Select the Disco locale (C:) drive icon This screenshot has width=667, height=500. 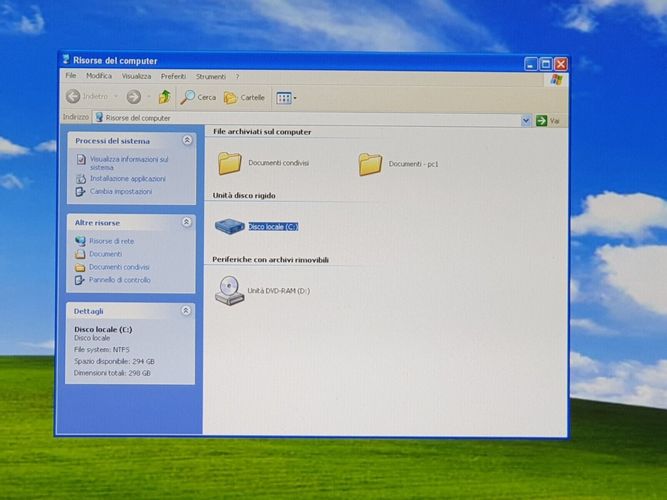(x=229, y=226)
